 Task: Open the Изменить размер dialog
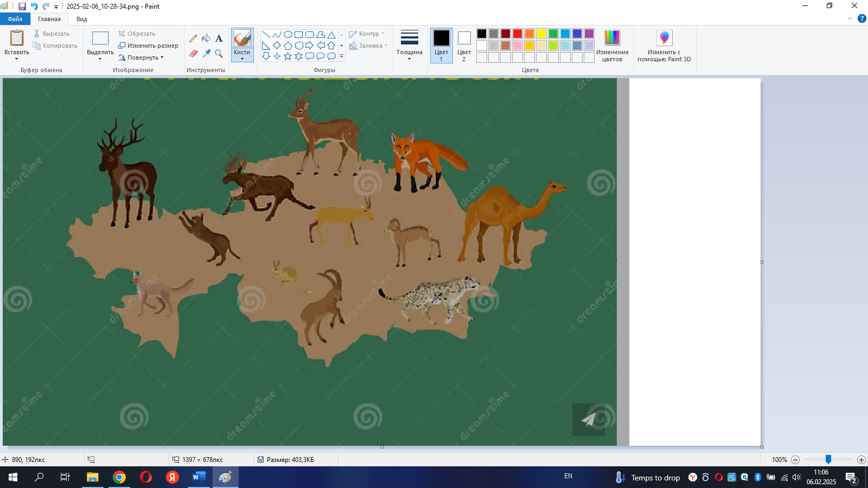(148, 46)
